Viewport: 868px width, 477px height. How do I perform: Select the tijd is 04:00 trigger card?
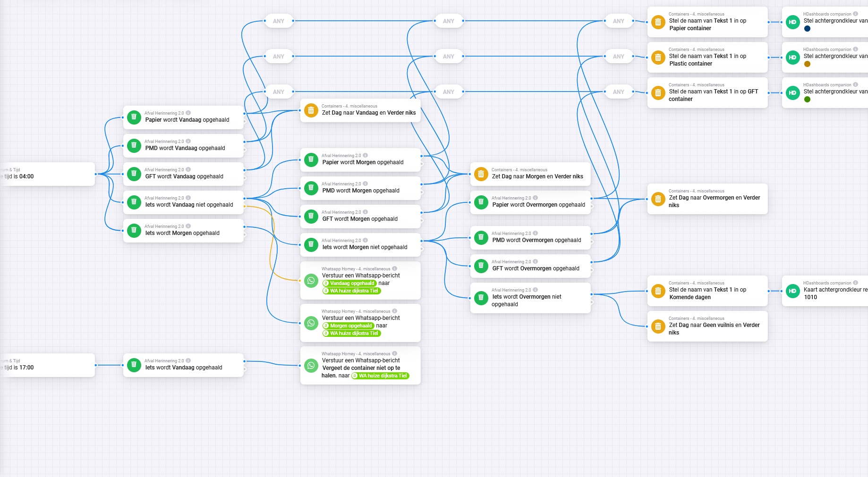[x=47, y=174]
